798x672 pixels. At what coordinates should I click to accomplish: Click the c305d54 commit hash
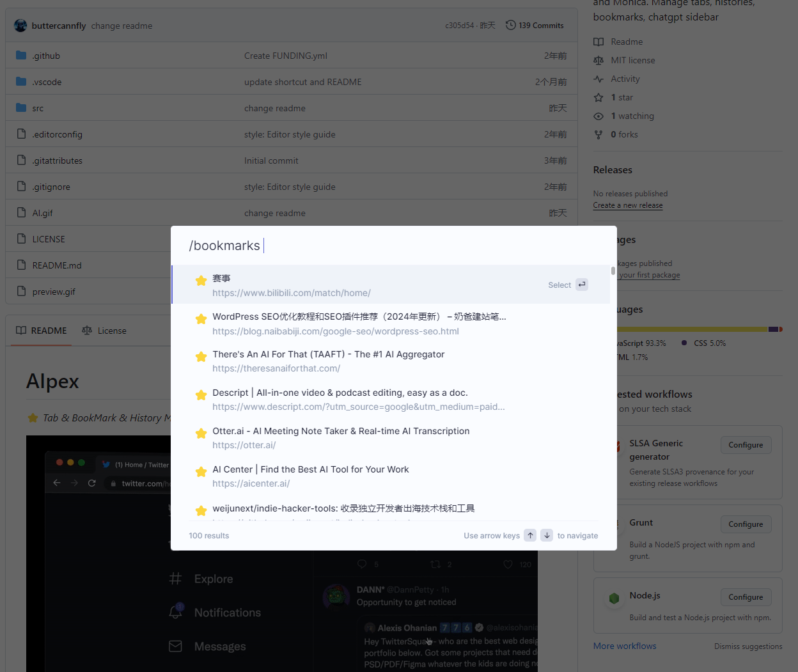460,26
